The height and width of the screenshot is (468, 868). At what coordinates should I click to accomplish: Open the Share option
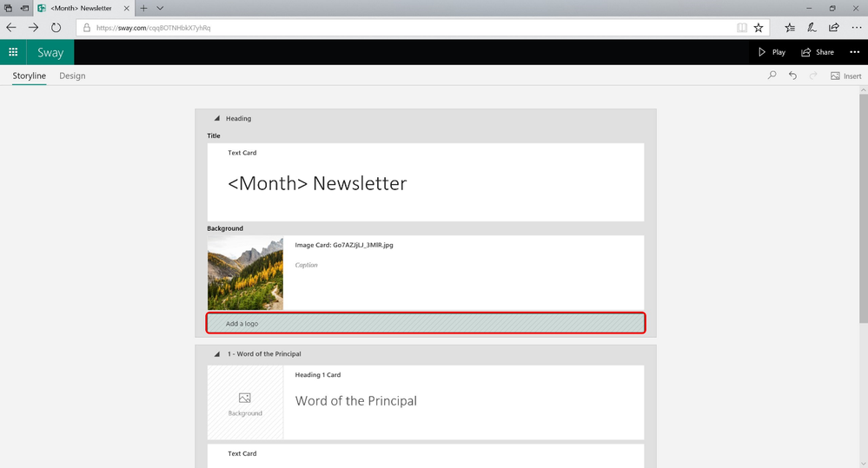(818, 52)
